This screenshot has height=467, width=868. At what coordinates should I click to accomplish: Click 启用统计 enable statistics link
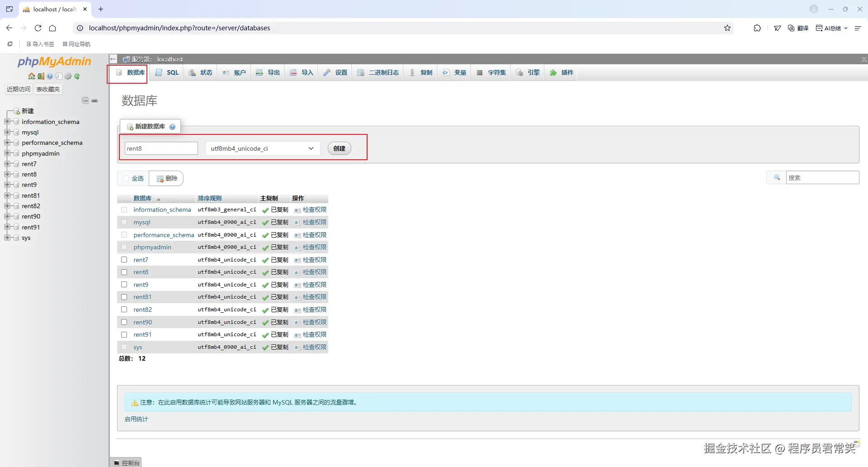136,419
